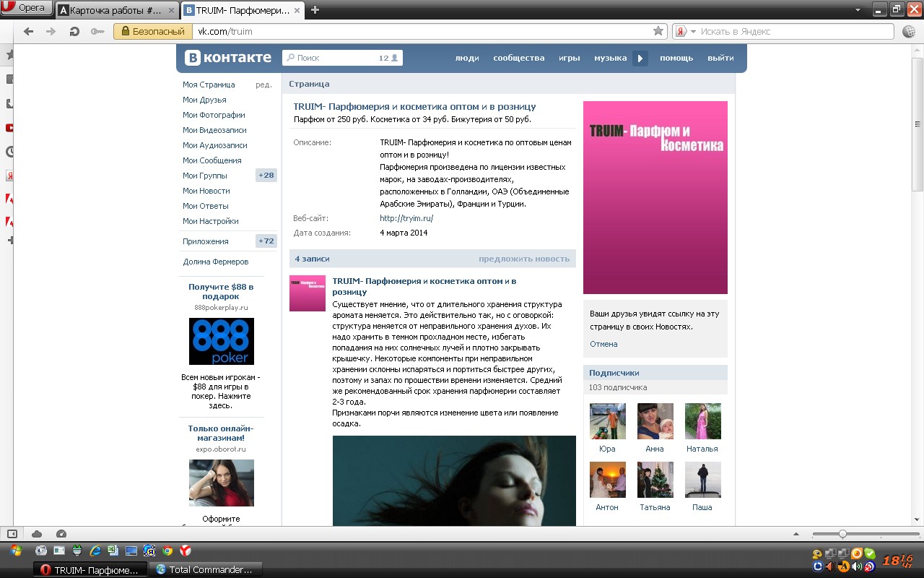Click the Opera Link cloud icon
Viewport: 924px width, 578px height.
click(37, 534)
